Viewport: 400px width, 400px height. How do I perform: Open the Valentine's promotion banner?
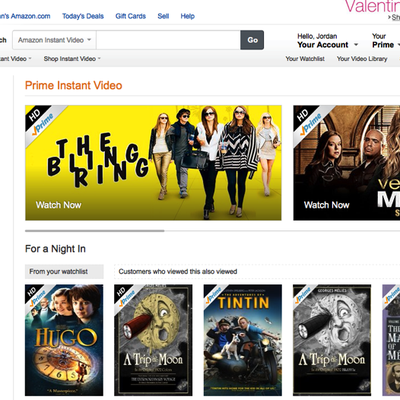click(x=372, y=7)
